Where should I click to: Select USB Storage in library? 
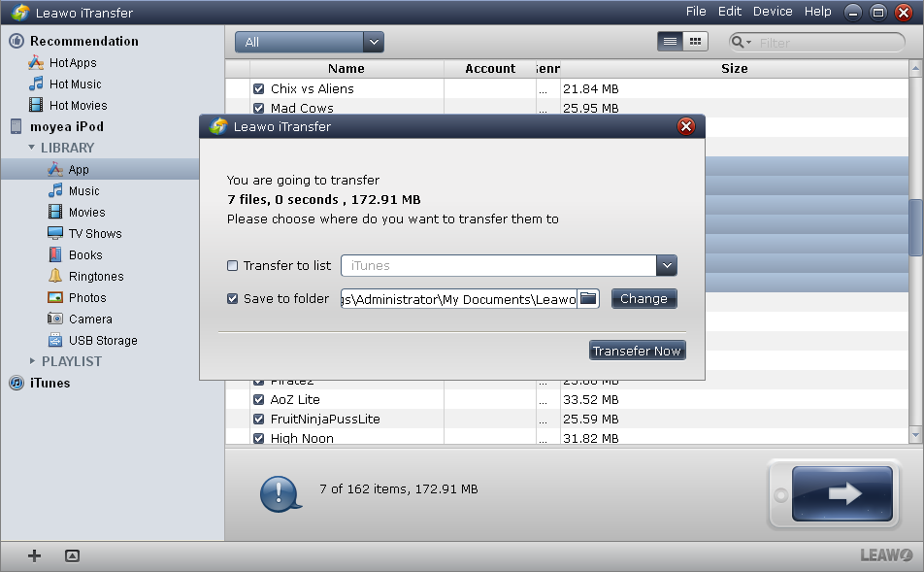[103, 340]
